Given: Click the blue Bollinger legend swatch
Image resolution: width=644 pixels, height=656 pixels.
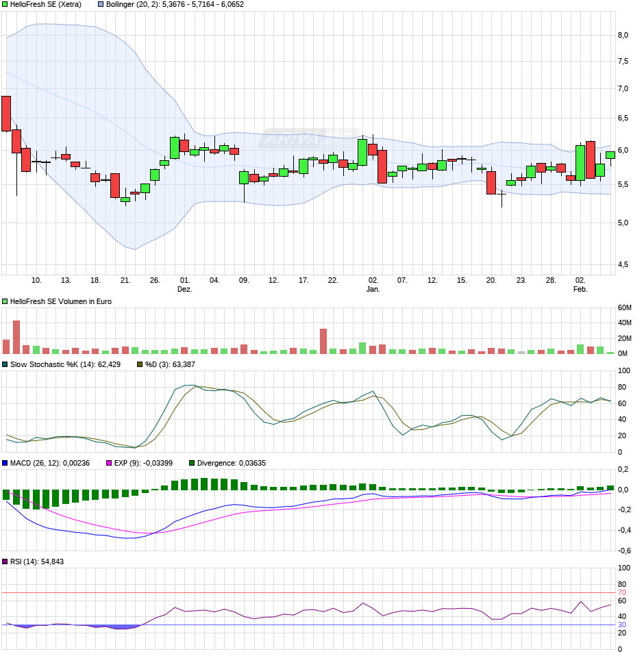Looking at the screenshot, I should pyautogui.click(x=101, y=4).
